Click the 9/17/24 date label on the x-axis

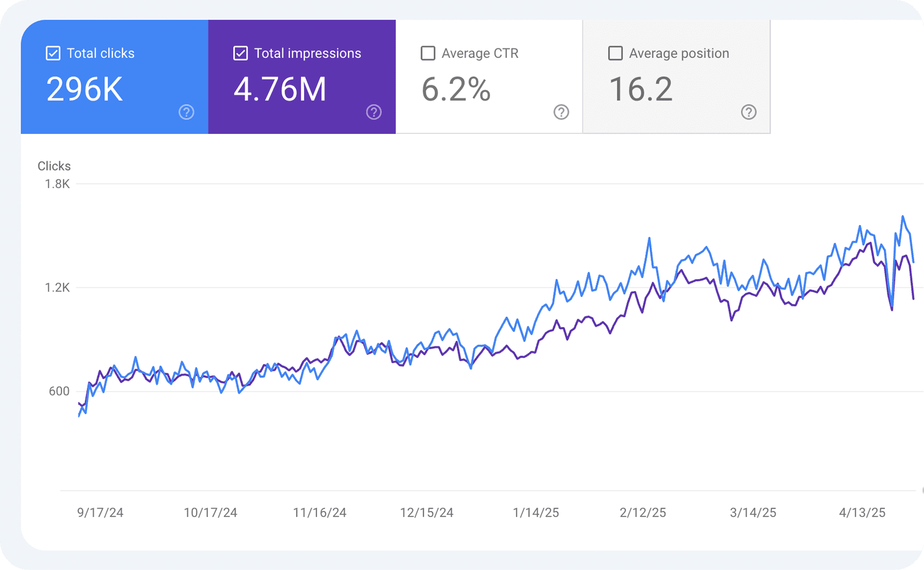point(101,512)
